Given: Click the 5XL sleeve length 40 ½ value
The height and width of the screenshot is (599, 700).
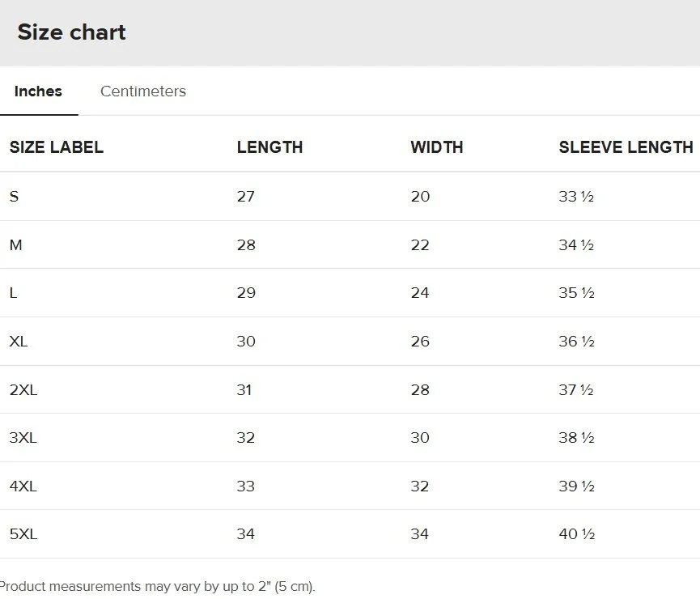Looking at the screenshot, I should click(x=577, y=534).
